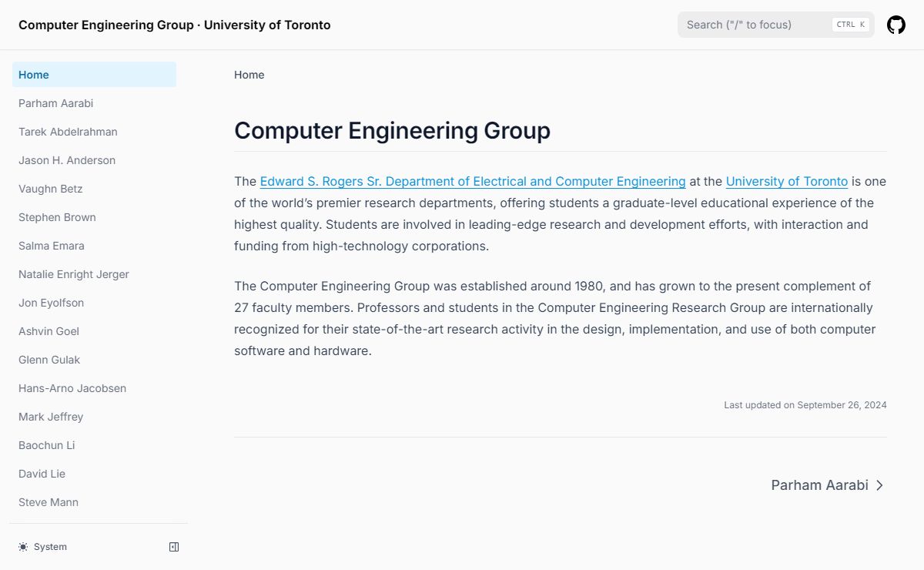Click the chevron next to Parham Aarabi
The image size is (924, 570).
click(x=880, y=485)
